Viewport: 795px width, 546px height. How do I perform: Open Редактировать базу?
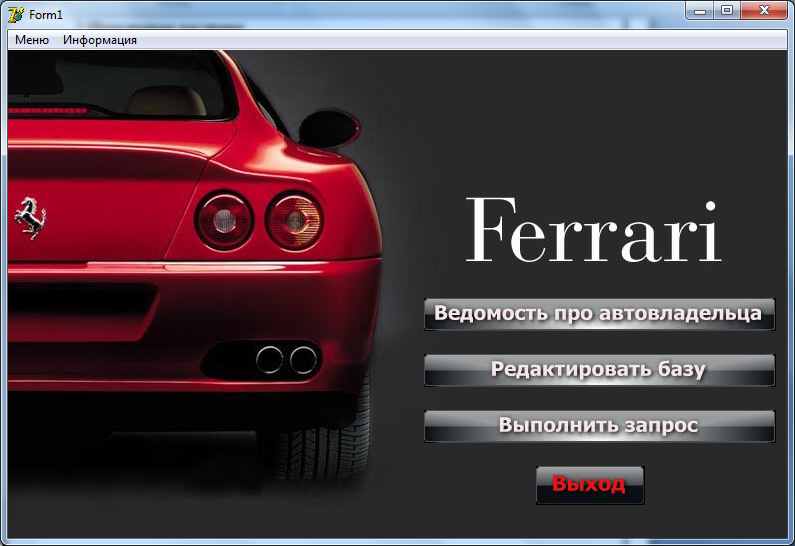tap(599, 370)
